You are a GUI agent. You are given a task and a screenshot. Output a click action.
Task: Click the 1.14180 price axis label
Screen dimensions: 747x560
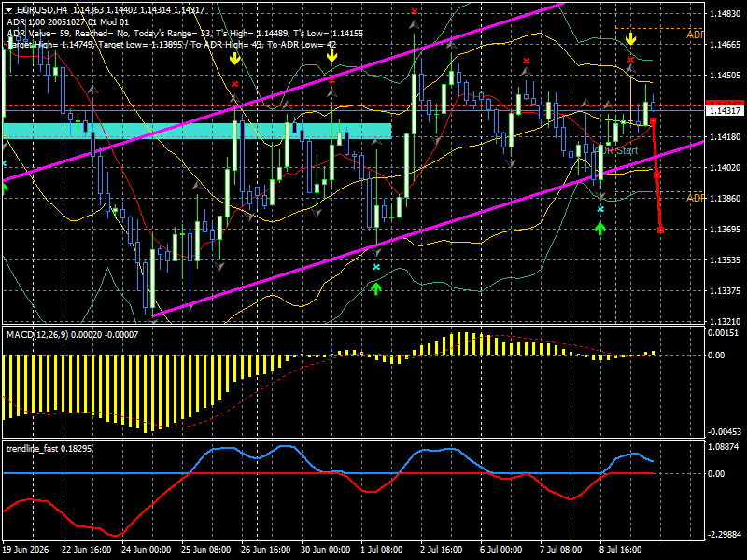(x=726, y=136)
